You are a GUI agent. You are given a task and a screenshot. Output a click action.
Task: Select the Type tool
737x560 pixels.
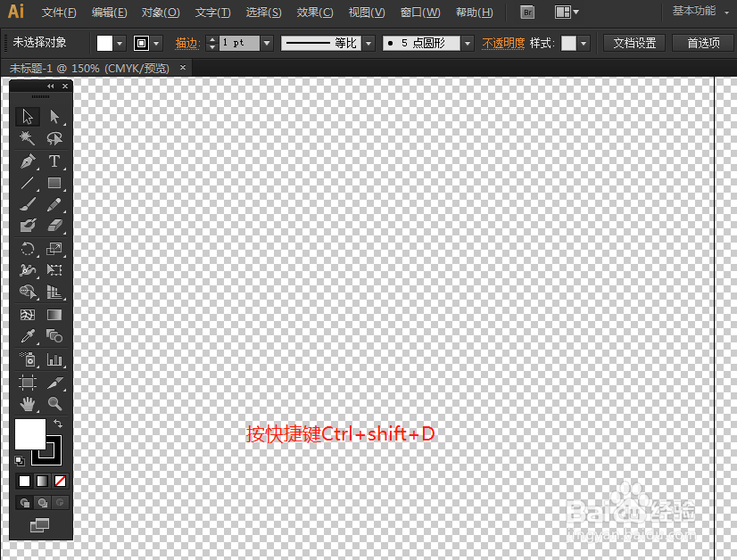[54, 161]
